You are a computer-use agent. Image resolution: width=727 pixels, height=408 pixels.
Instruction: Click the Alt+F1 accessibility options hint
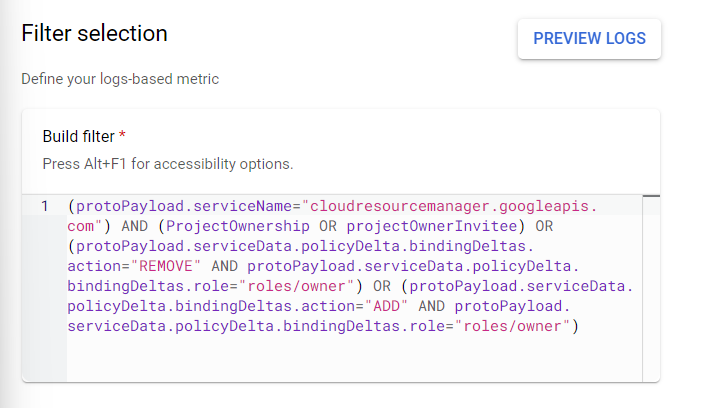(167, 162)
